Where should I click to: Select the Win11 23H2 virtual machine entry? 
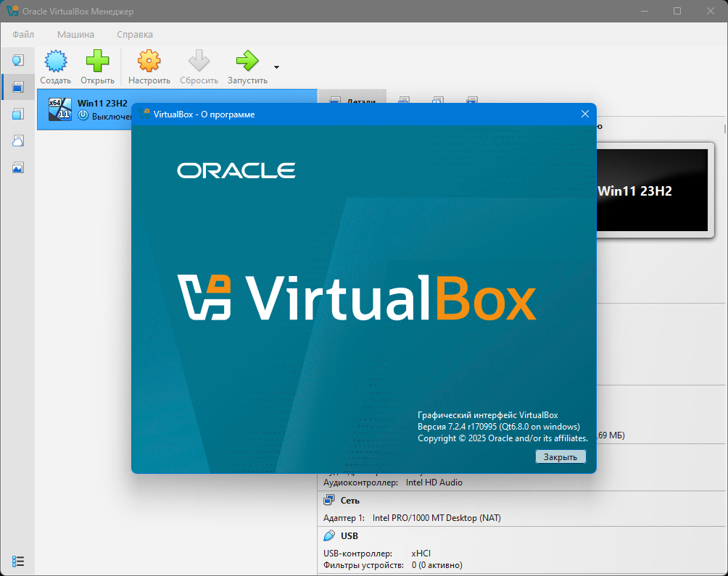point(83,109)
